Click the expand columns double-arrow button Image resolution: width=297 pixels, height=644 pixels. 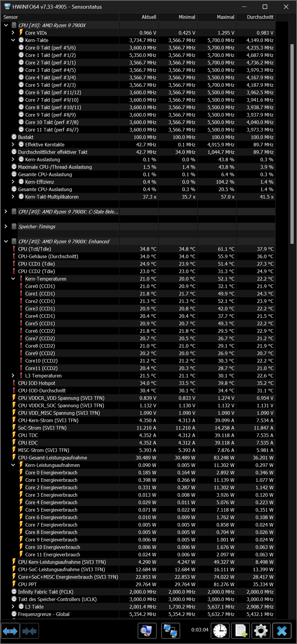coord(10,631)
